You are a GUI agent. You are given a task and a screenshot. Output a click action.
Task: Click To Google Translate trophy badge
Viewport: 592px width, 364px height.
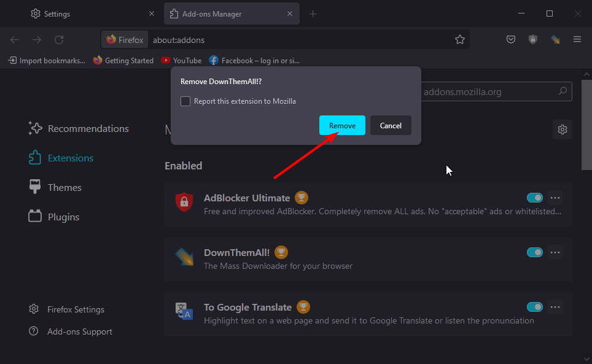[303, 307]
